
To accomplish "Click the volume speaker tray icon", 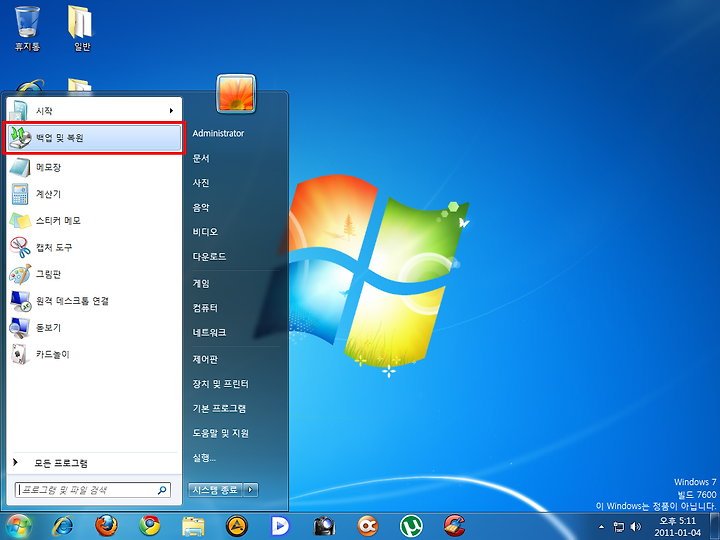I will click(x=636, y=527).
